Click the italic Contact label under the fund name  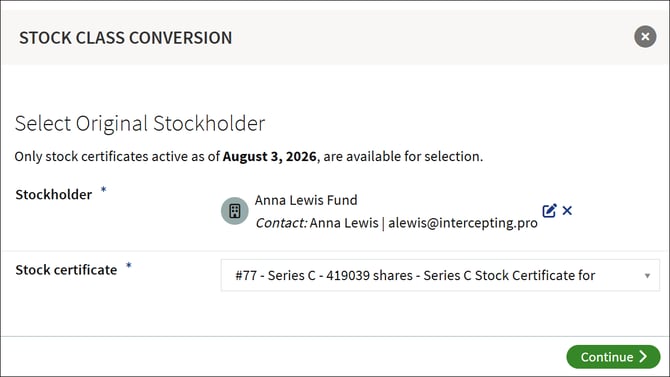tap(281, 223)
